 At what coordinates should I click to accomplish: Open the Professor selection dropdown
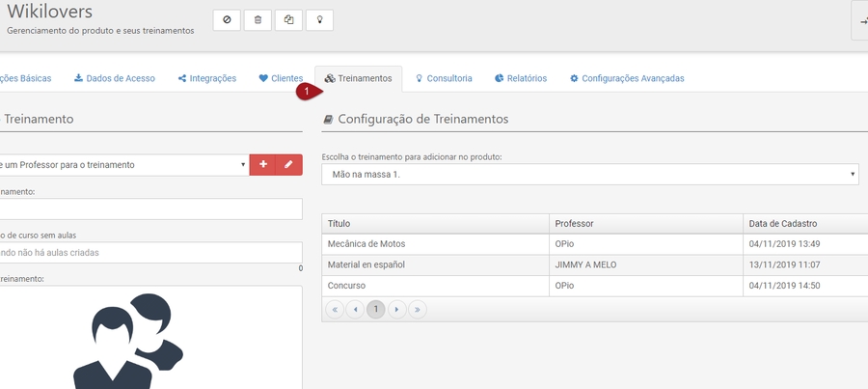click(x=123, y=165)
